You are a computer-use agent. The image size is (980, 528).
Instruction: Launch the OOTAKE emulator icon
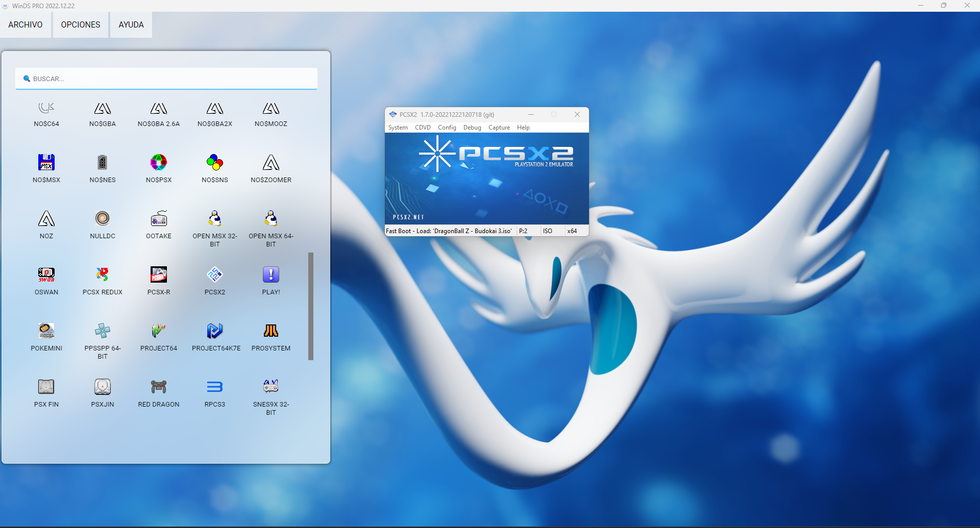(159, 218)
